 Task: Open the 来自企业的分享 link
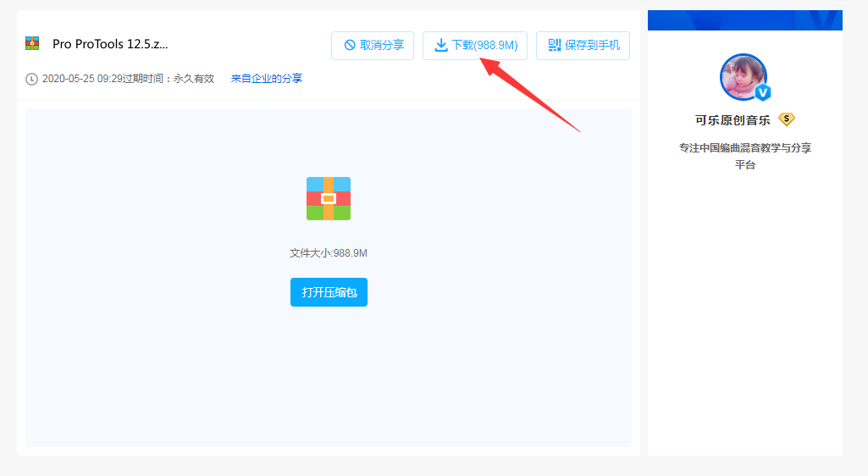pyautogui.click(x=267, y=79)
